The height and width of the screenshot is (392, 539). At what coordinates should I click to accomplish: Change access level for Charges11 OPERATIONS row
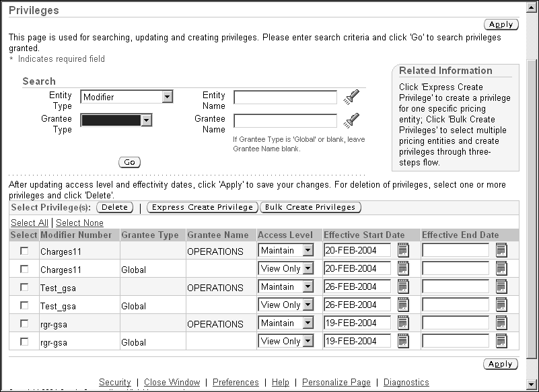tap(286, 250)
